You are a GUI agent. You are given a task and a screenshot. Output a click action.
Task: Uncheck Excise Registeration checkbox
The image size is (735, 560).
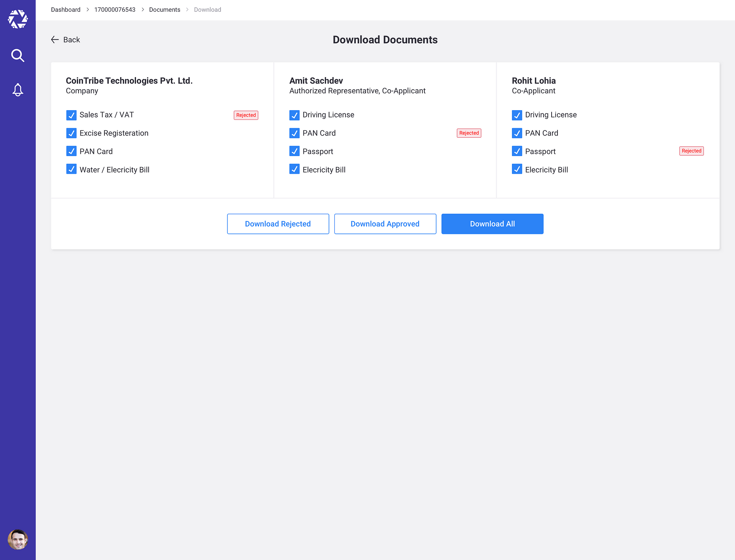71,133
